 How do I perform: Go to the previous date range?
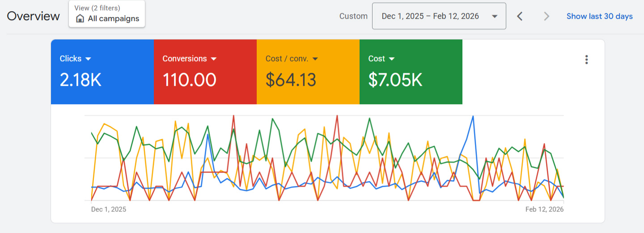[x=520, y=17]
